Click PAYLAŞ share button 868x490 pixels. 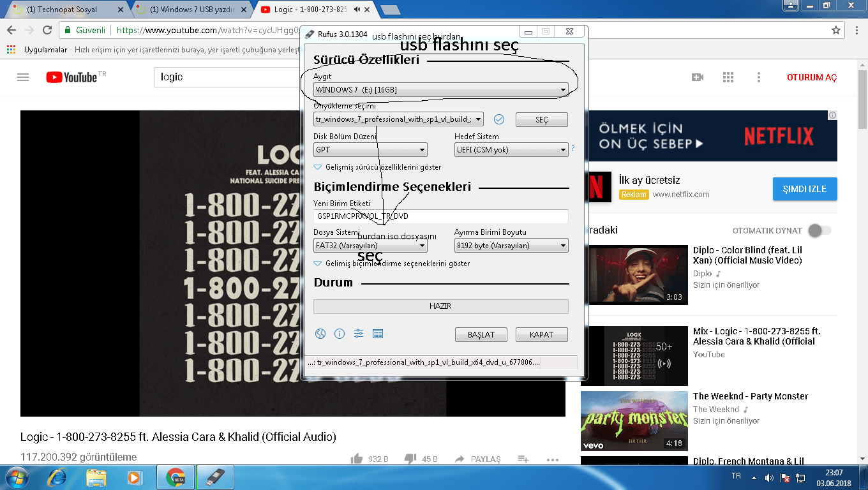click(477, 459)
